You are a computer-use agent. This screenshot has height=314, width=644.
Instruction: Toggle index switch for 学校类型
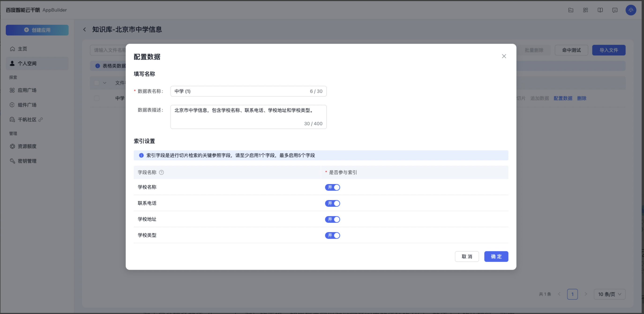(x=333, y=235)
